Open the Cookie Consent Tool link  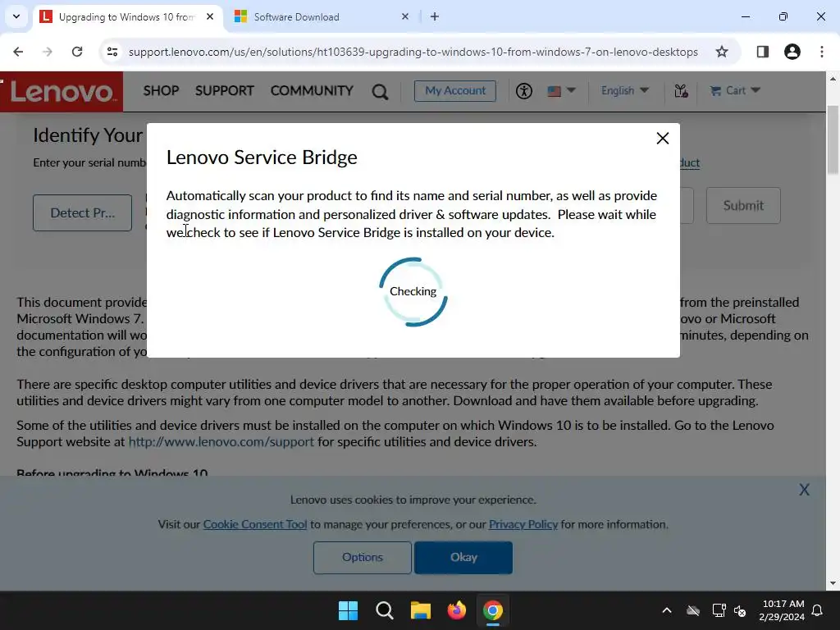255,524
